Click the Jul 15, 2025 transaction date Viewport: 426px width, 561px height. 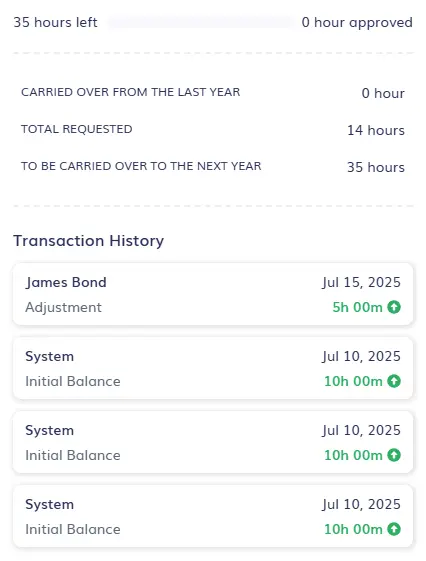[x=361, y=282]
